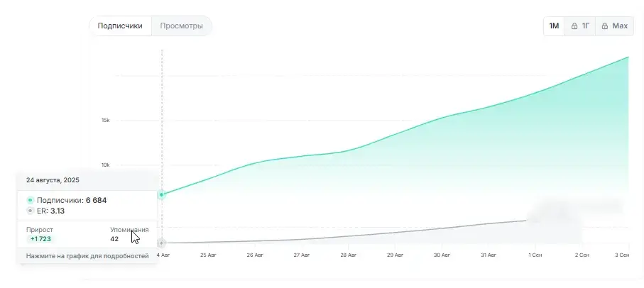Click the lock icon beside 1Г
This screenshot has width=644, height=288.
574,26
